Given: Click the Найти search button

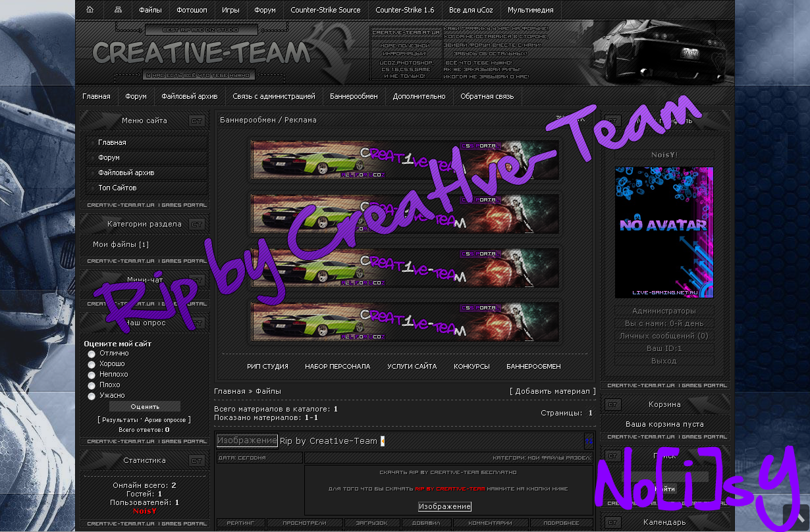Looking at the screenshot, I should click(664, 489).
